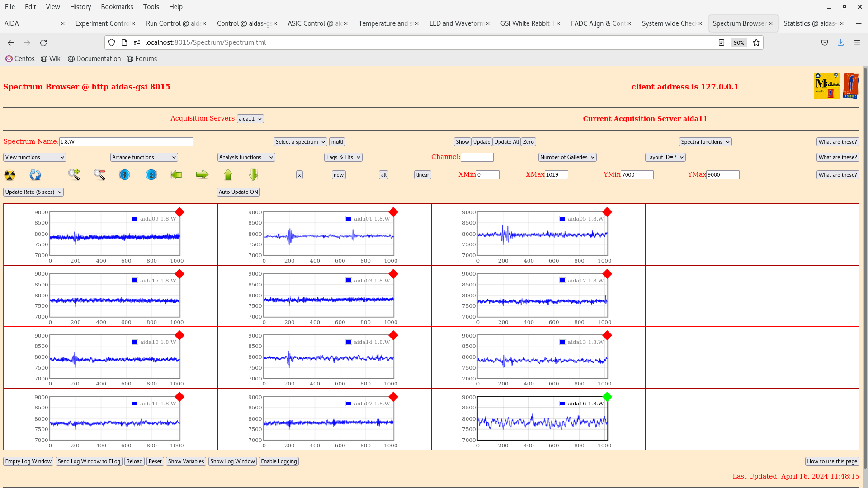Click the zoom out magnifier icon

click(99, 174)
